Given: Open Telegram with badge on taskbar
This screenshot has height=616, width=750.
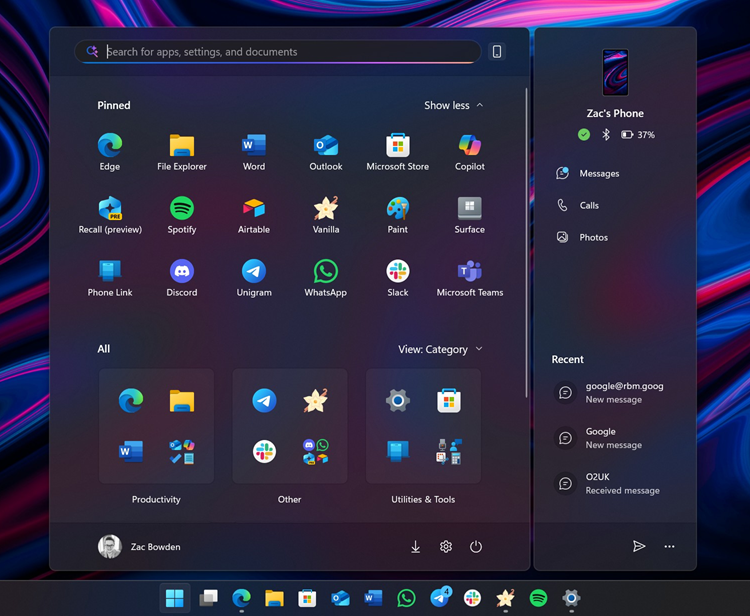Looking at the screenshot, I should point(440,598).
